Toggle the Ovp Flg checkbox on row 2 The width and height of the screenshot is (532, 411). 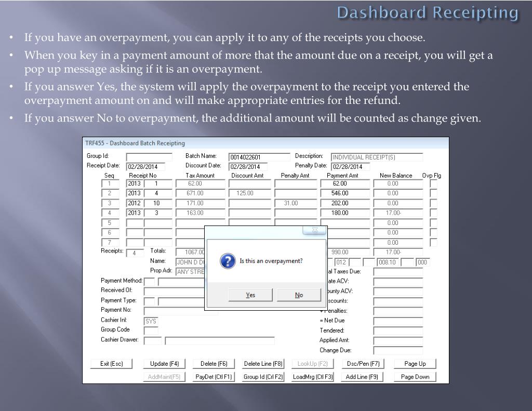[x=433, y=193]
